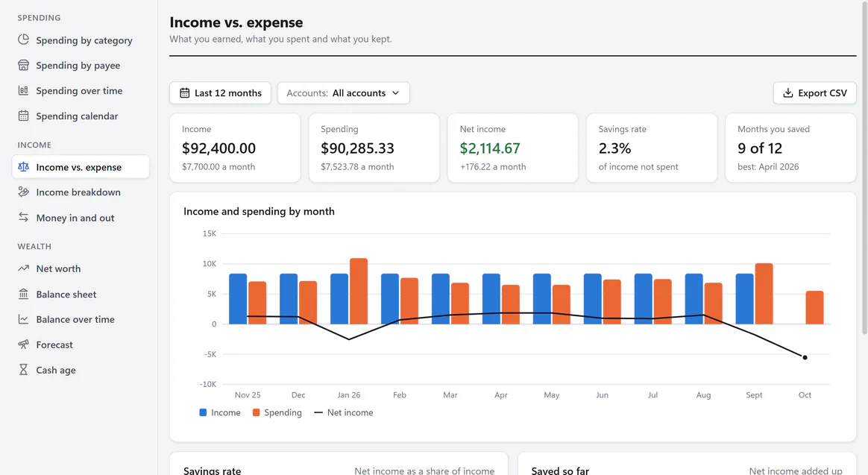868x475 pixels.
Task: Click the line chart icon for Balance over time
Action: pyautogui.click(x=23, y=319)
